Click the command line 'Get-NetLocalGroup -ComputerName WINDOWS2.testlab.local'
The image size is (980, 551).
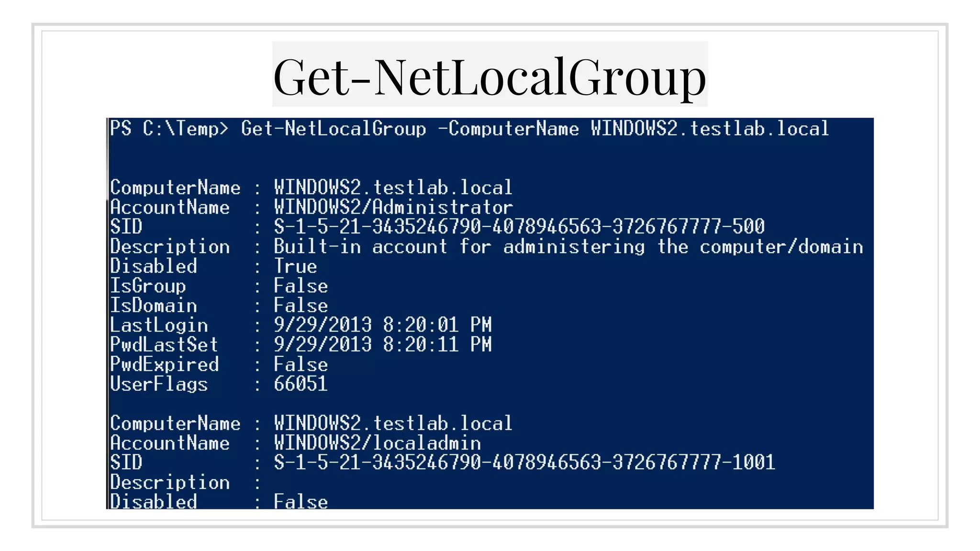535,129
